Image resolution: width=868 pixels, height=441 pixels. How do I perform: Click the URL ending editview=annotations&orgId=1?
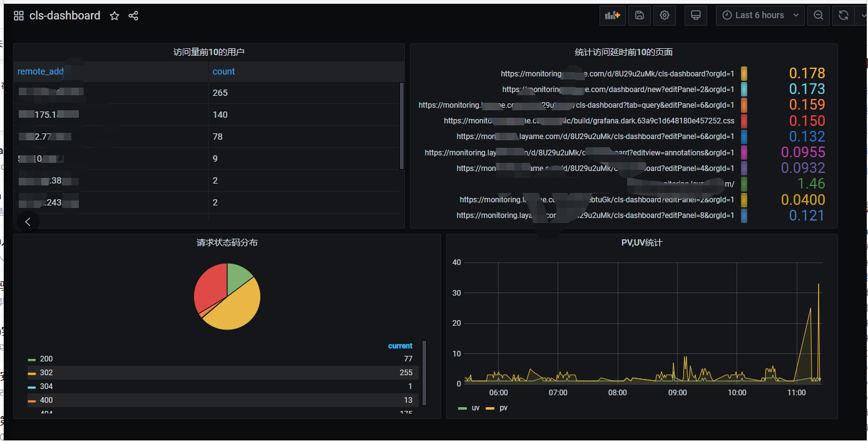pyautogui.click(x=580, y=152)
